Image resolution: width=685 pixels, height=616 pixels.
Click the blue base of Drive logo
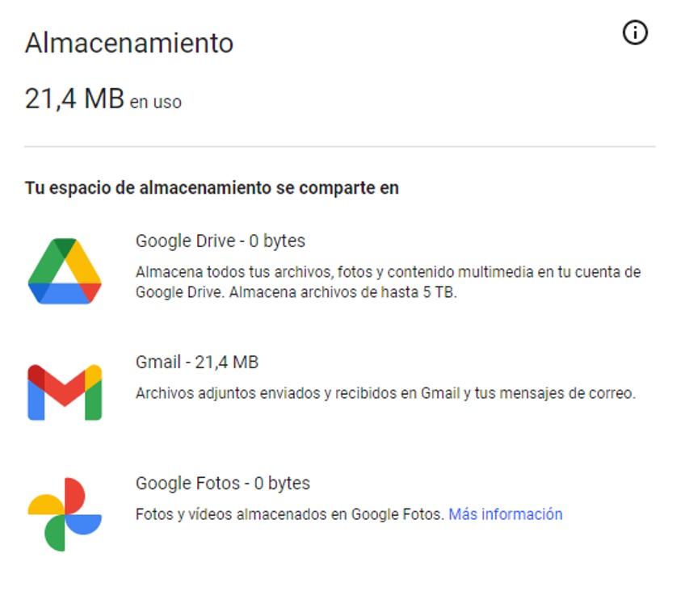(65, 293)
